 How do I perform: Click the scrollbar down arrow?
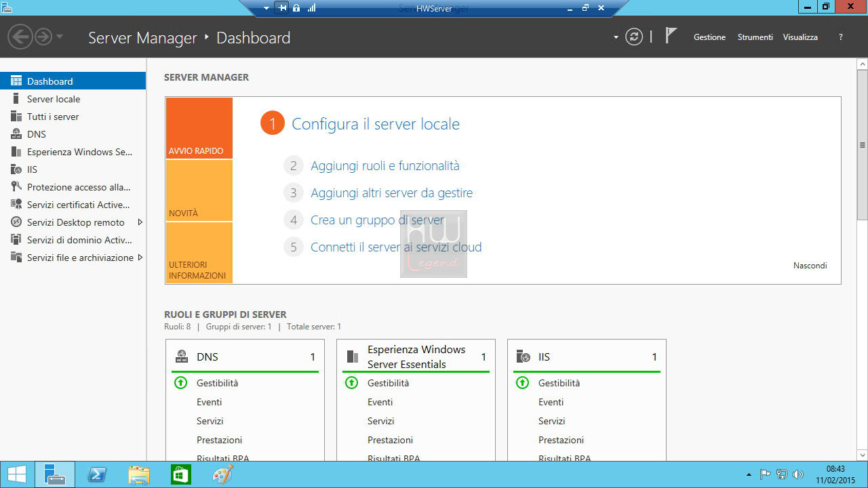[x=863, y=455]
